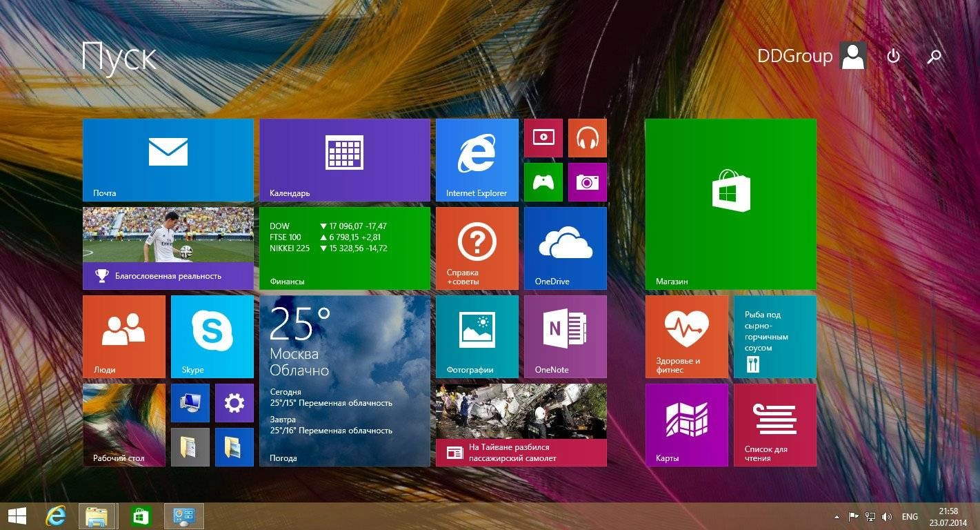Open Search from the top right corner
This screenshot has width=980, height=530.
[x=934, y=57]
